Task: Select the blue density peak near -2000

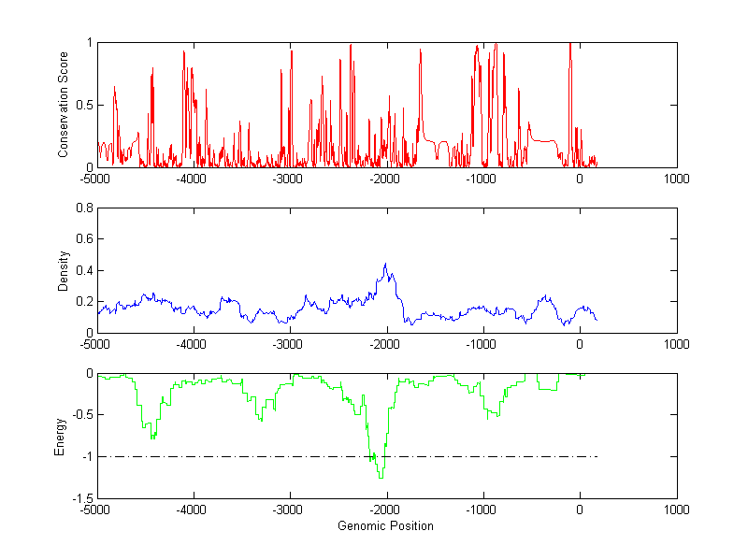Action: point(384,266)
